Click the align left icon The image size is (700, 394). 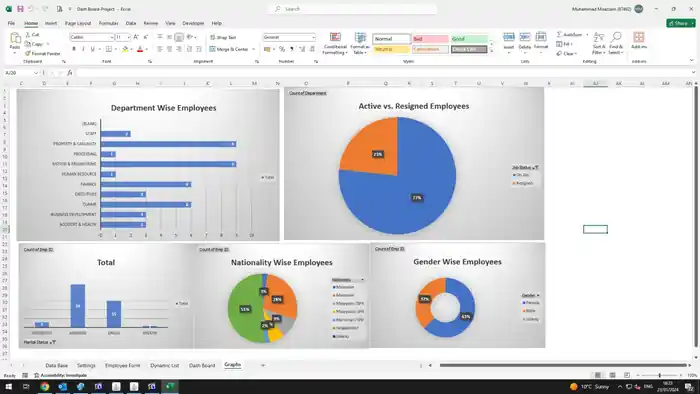tap(160, 49)
